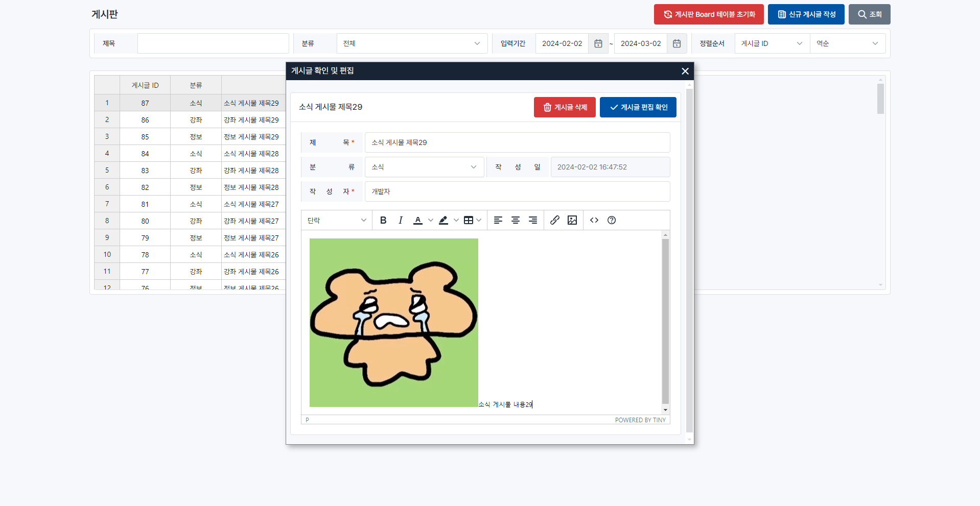
Task: Close the 게시글 확인 및 편집 dialog
Action: [685, 71]
